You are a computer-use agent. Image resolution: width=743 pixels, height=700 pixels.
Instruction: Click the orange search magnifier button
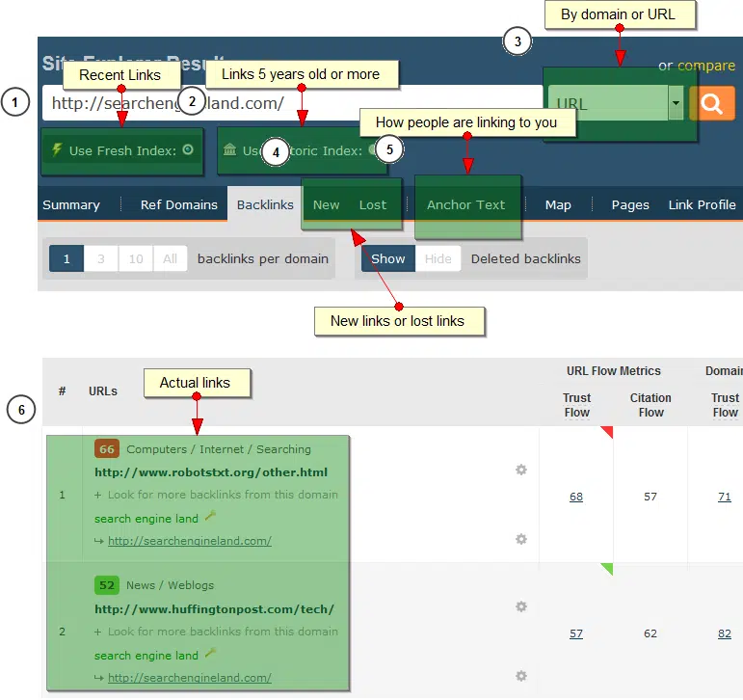pos(712,103)
